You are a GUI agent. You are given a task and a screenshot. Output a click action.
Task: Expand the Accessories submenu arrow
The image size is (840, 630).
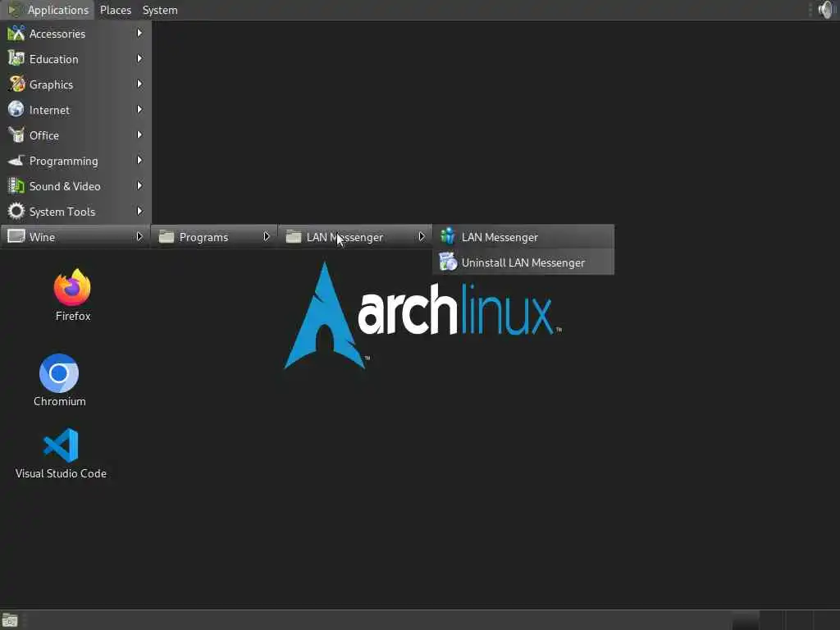coord(139,33)
